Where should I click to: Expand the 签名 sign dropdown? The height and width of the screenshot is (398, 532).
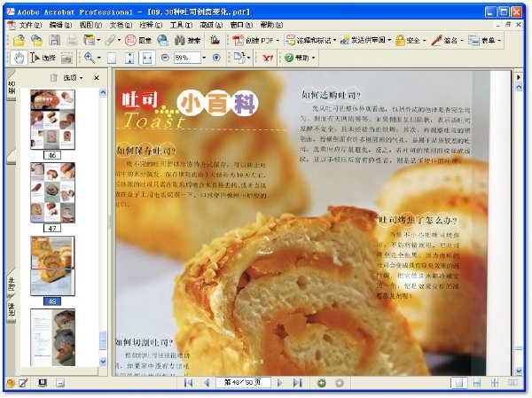pos(462,41)
